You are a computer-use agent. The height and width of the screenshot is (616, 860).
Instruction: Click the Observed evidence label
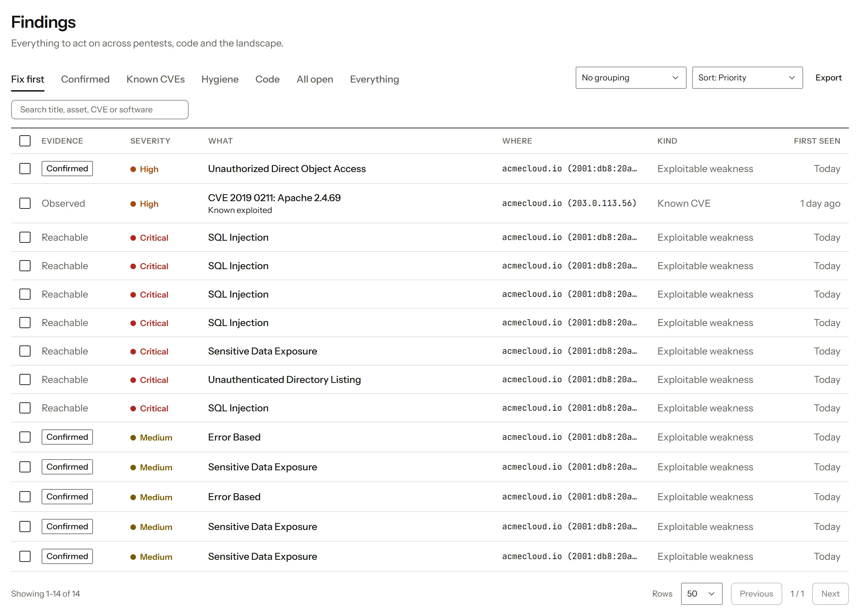tap(63, 203)
